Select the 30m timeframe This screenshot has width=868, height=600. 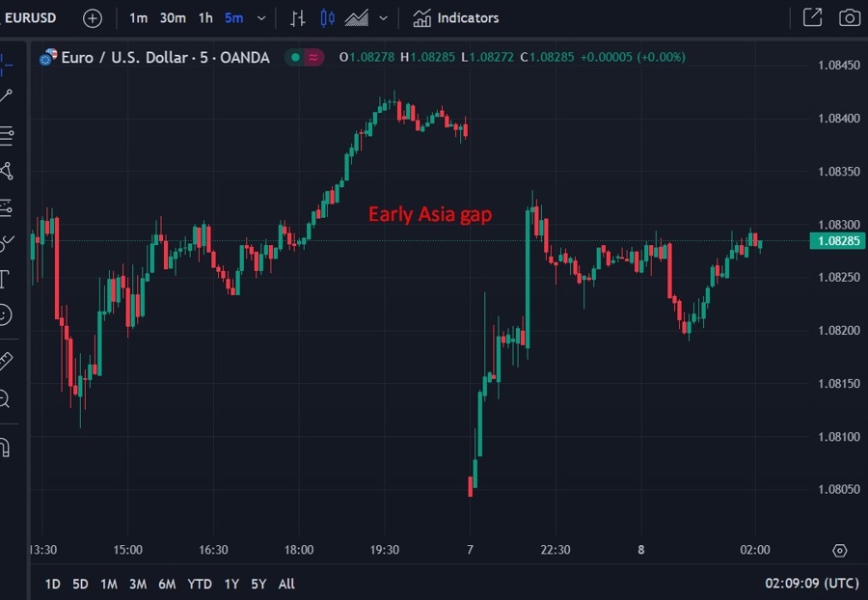pos(173,18)
